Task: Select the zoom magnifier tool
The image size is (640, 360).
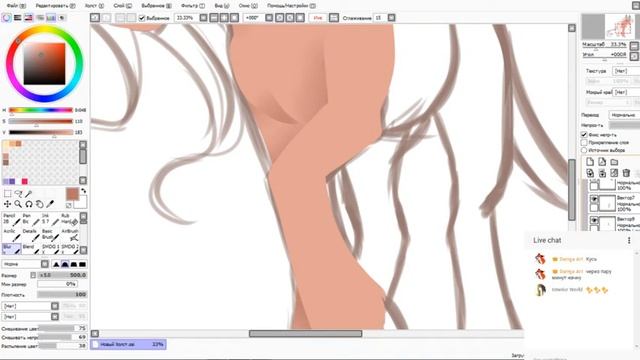Action: coord(18,204)
